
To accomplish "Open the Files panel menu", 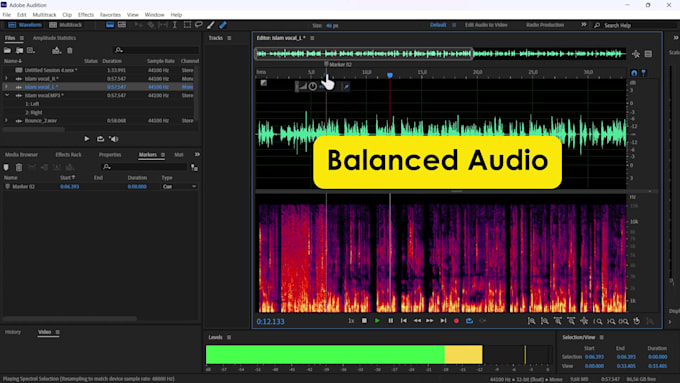I will pos(22,38).
